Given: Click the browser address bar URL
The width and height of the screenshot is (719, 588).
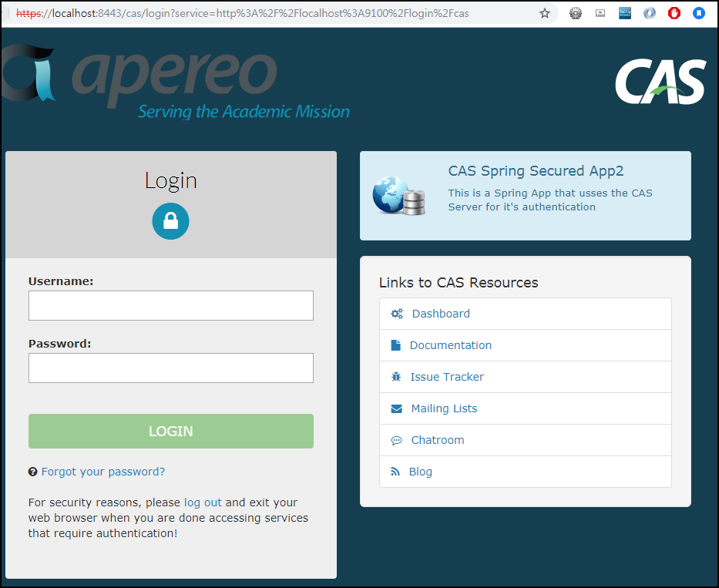Looking at the screenshot, I should click(x=242, y=13).
